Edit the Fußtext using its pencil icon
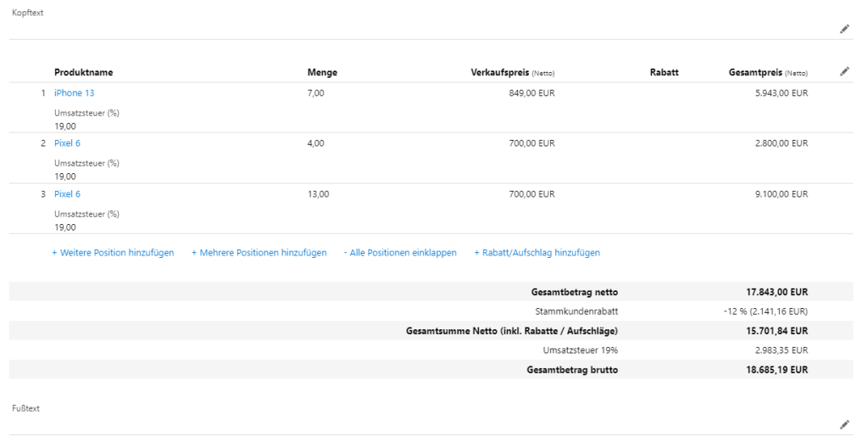Image resolution: width=868 pixels, height=448 pixels. [844, 424]
